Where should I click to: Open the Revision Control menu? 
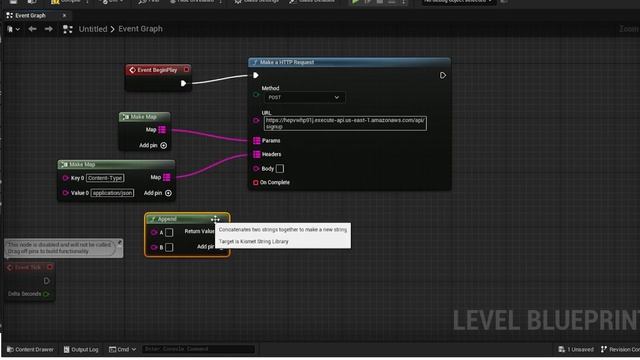tap(620, 349)
